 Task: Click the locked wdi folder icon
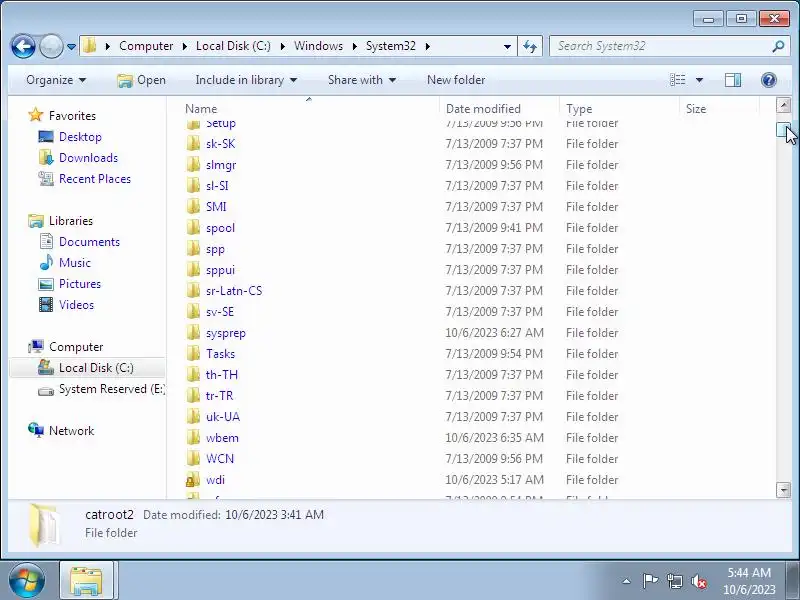click(193, 480)
